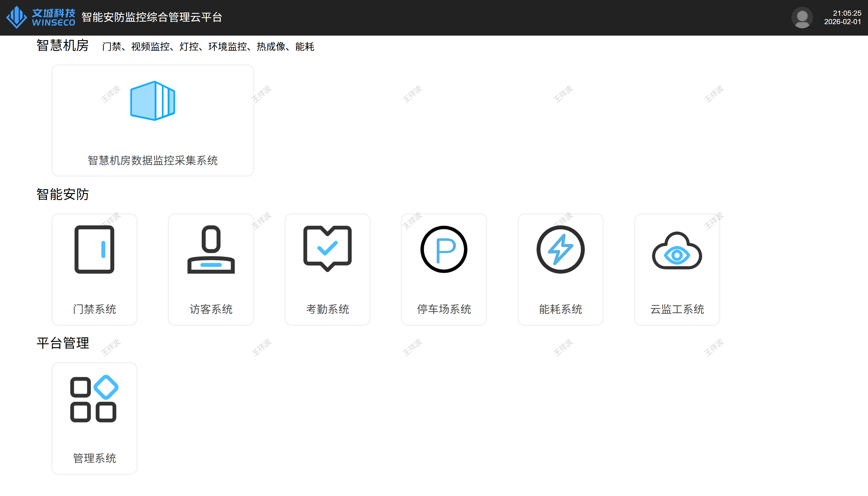Open 停车场系统 card label
The image size is (868, 496).
pyautogui.click(x=444, y=309)
